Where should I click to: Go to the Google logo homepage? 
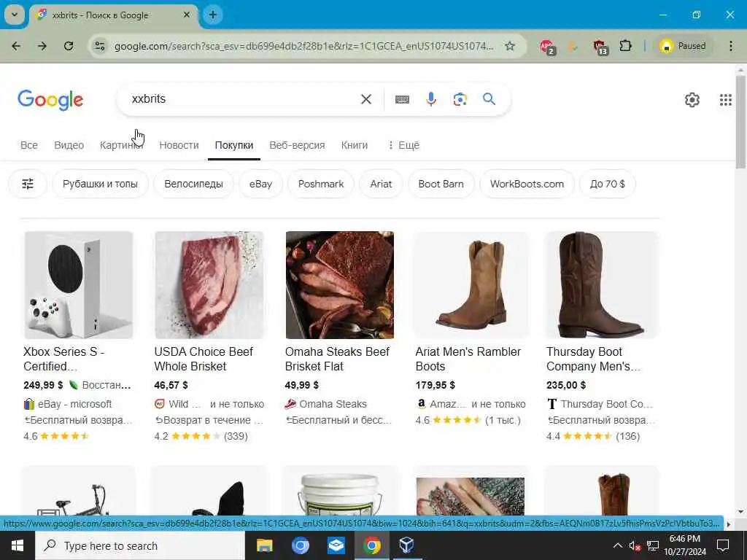pos(50,100)
